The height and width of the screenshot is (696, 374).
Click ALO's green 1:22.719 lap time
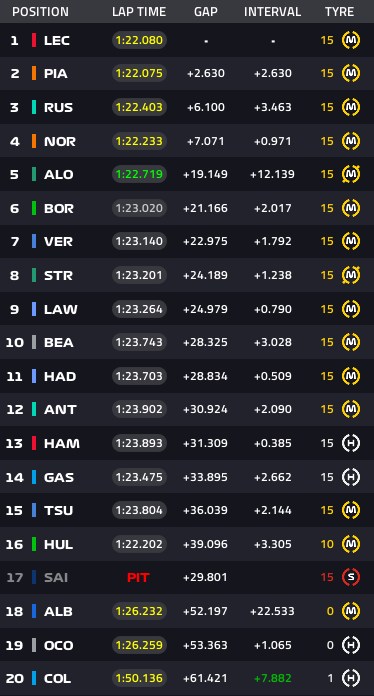139,174
